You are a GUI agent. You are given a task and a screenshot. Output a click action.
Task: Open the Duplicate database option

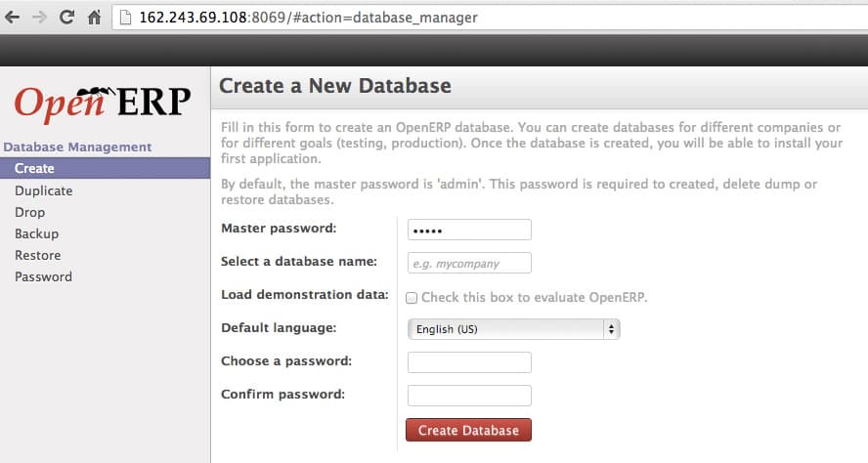pos(44,190)
